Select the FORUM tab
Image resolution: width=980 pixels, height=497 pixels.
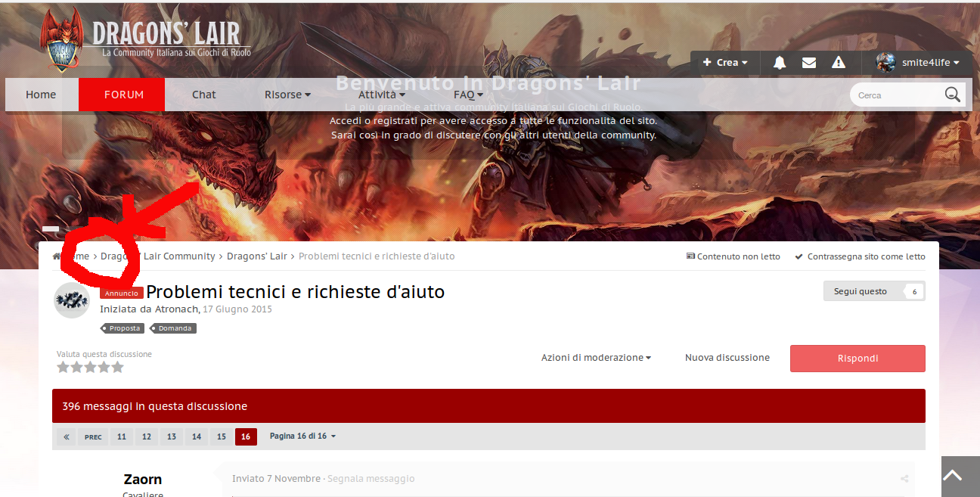[x=123, y=95]
